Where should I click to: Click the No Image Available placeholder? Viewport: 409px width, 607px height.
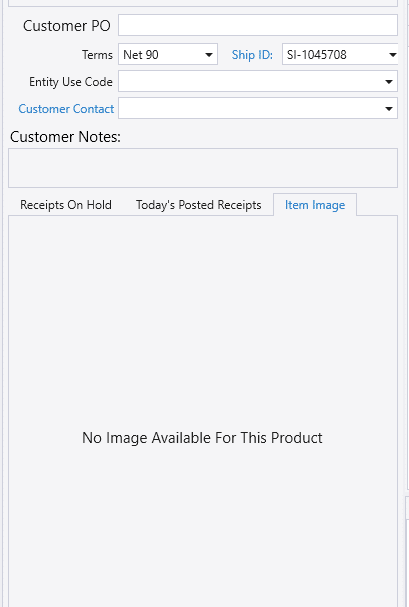coord(202,438)
